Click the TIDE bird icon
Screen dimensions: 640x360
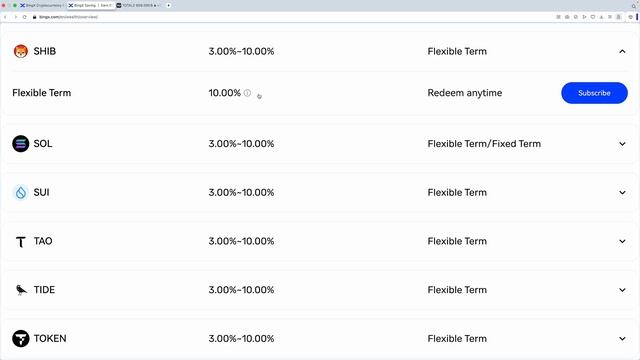(x=20, y=290)
